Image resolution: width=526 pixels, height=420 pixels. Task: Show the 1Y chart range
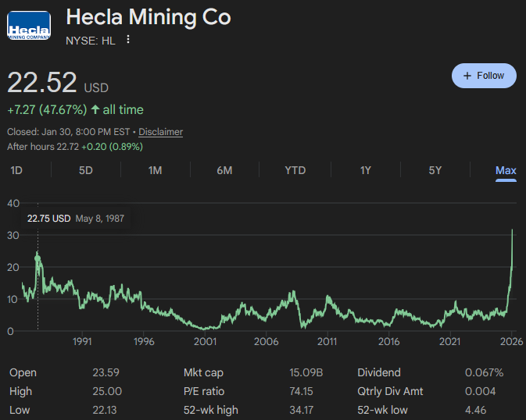coord(365,170)
